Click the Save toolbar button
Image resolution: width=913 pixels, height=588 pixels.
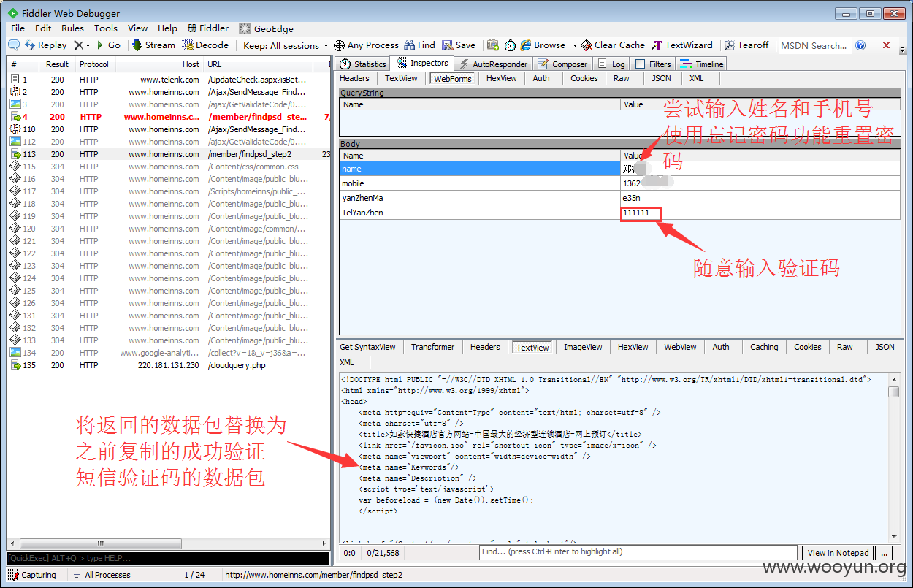click(459, 45)
